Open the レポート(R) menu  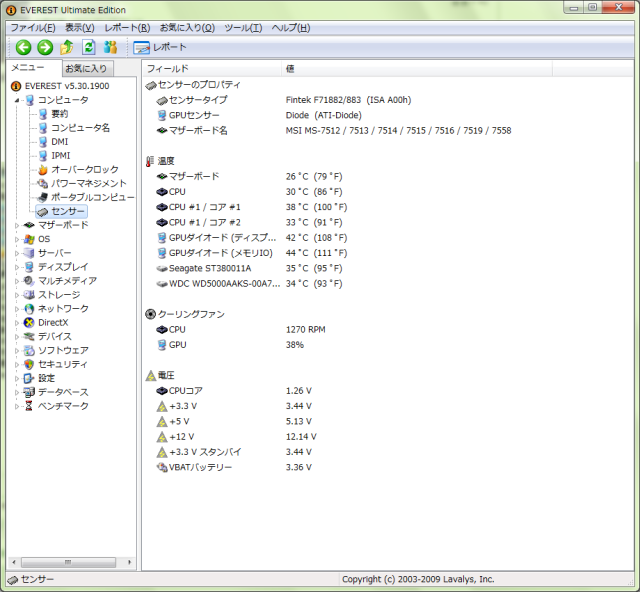(x=127, y=28)
